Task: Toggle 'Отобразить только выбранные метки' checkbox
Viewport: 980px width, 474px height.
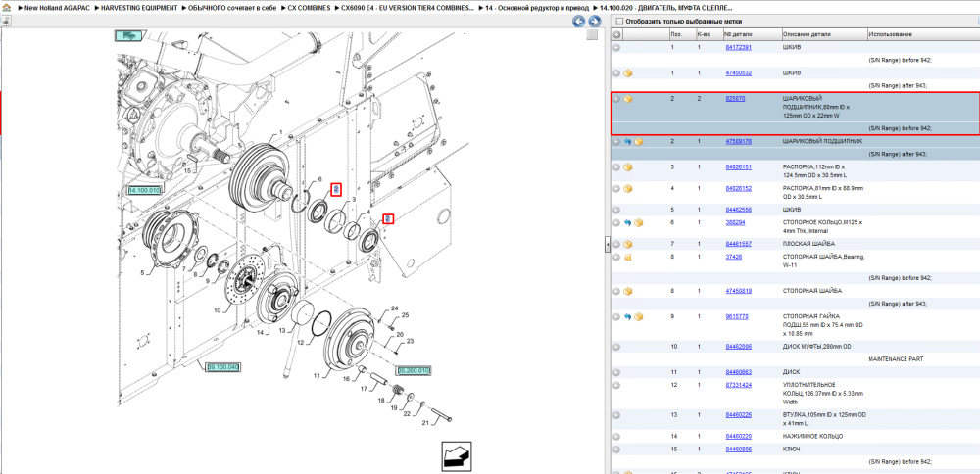Action: click(x=619, y=22)
